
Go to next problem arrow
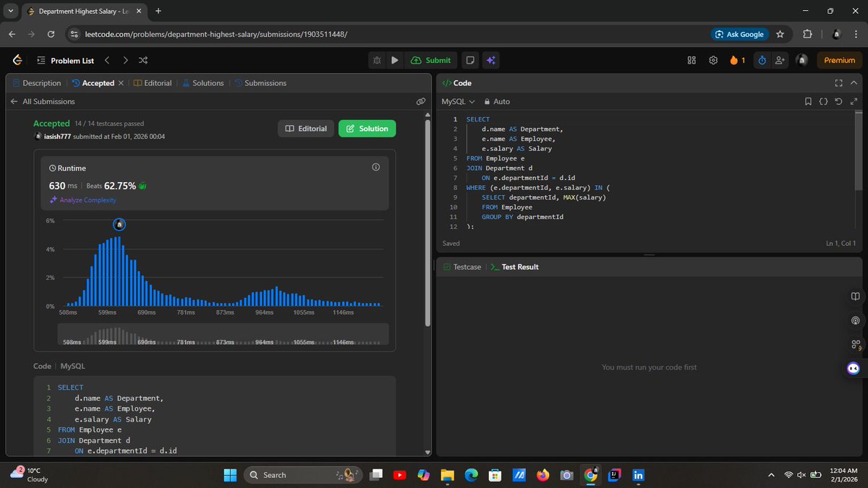(x=125, y=61)
